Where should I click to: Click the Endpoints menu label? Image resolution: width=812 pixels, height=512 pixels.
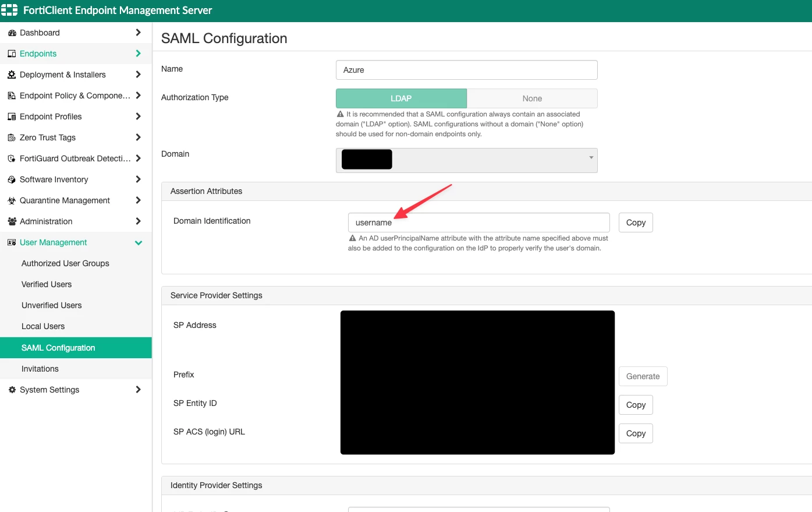click(38, 54)
